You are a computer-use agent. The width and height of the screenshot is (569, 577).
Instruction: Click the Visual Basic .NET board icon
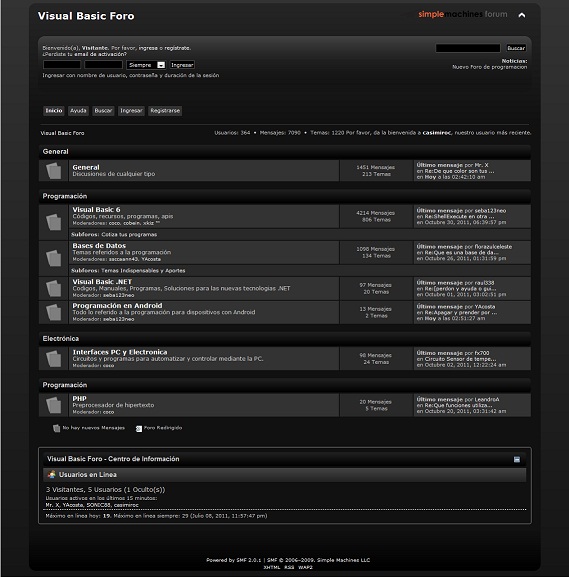pyautogui.click(x=54, y=288)
